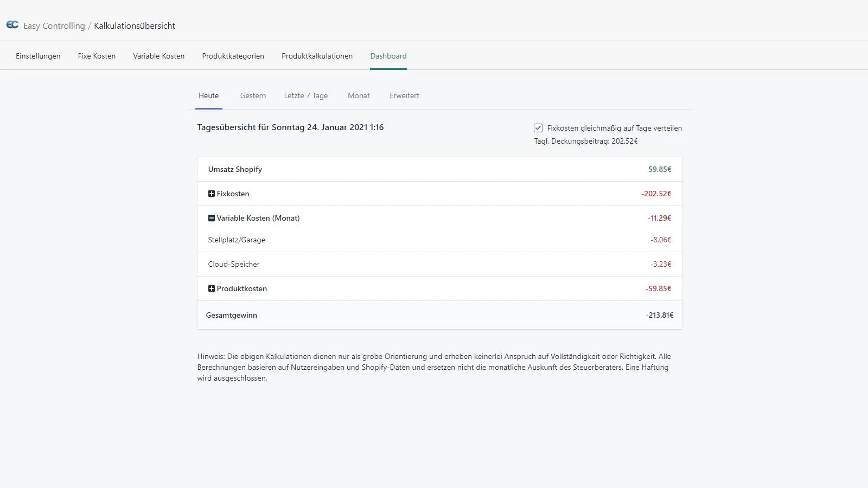The width and height of the screenshot is (868, 488).
Task: Switch to Fixe Kosten tab
Action: 97,56
